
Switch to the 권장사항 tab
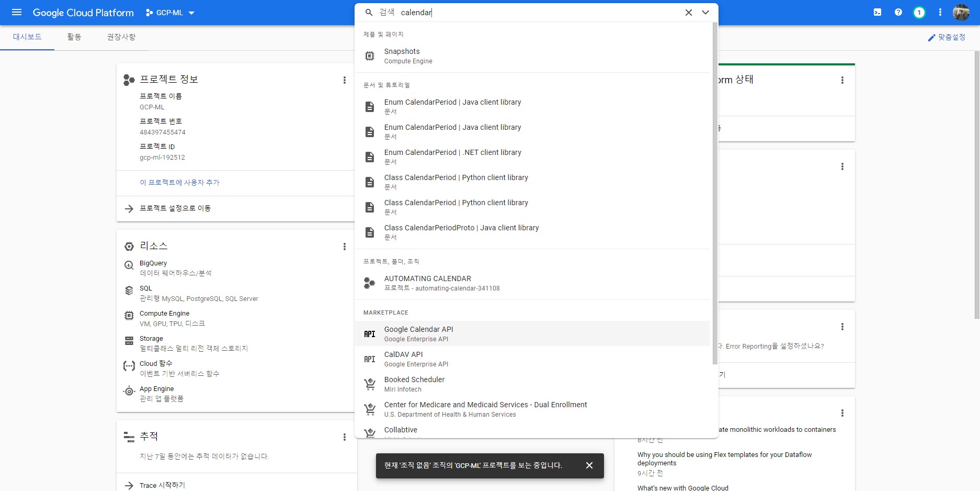coord(121,37)
